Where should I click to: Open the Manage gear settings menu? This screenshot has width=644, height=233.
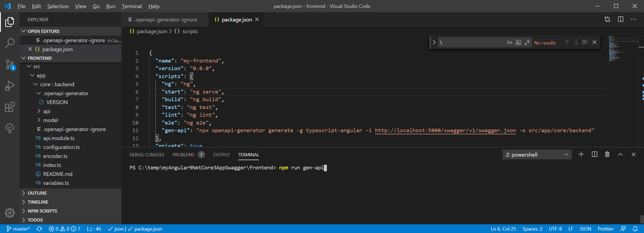10,213
